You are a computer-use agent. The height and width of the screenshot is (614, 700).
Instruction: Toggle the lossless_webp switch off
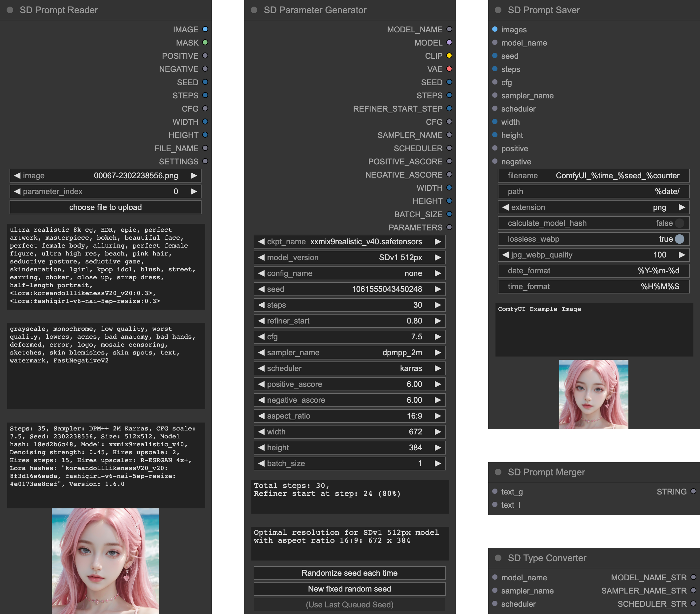(680, 239)
